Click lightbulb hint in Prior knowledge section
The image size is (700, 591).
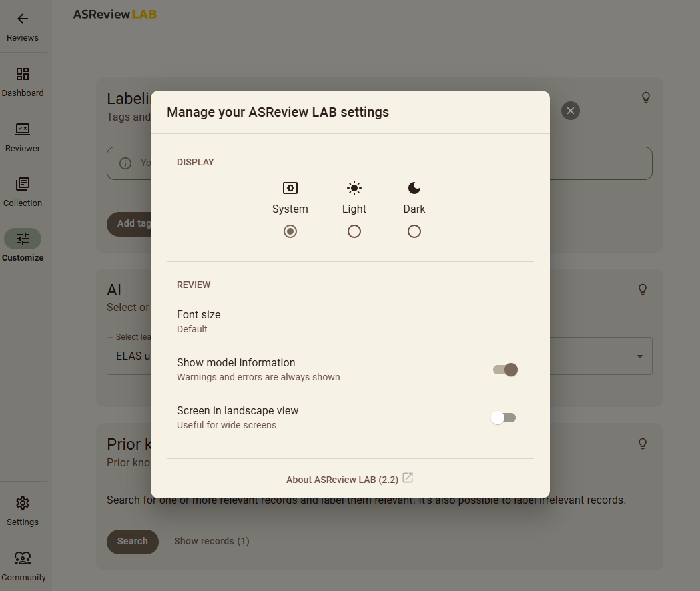pyautogui.click(x=643, y=444)
